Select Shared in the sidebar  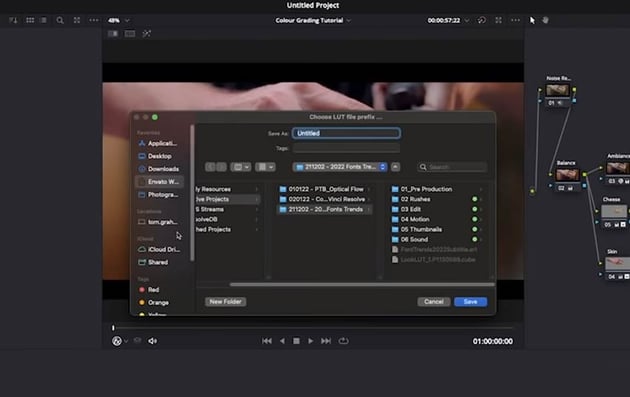click(160, 262)
